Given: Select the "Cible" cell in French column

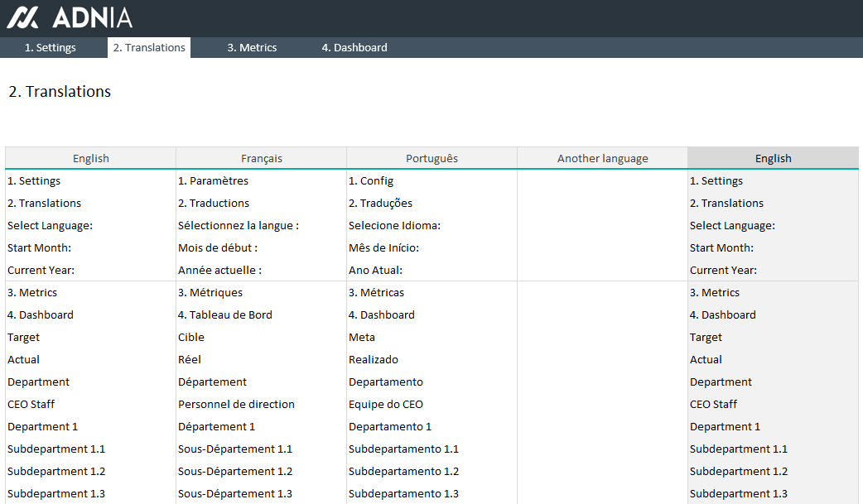Looking at the screenshot, I should (x=191, y=337).
